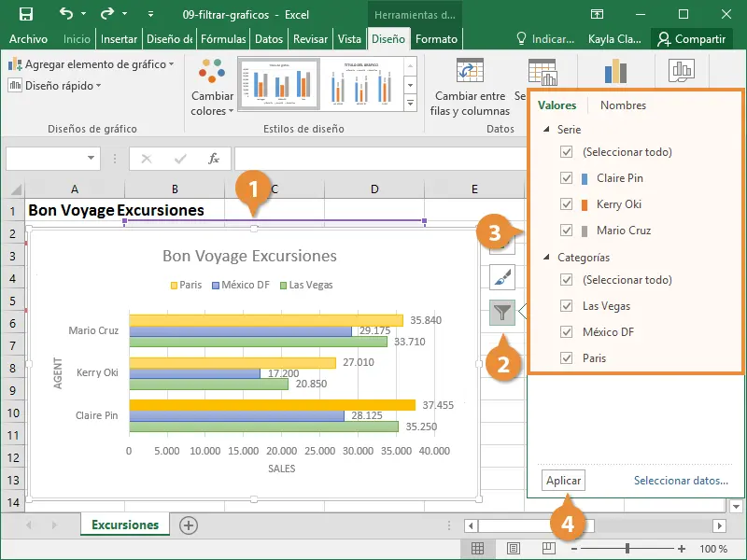747x560 pixels.
Task: Expand Agregar elemento de gráfico dropdown
Action: click(92, 64)
